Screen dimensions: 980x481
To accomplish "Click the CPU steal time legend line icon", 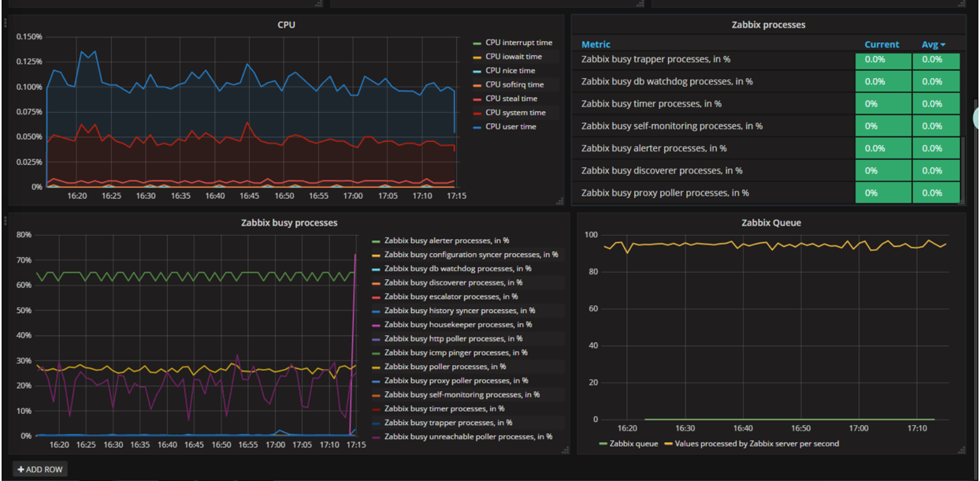I will 477,99.
